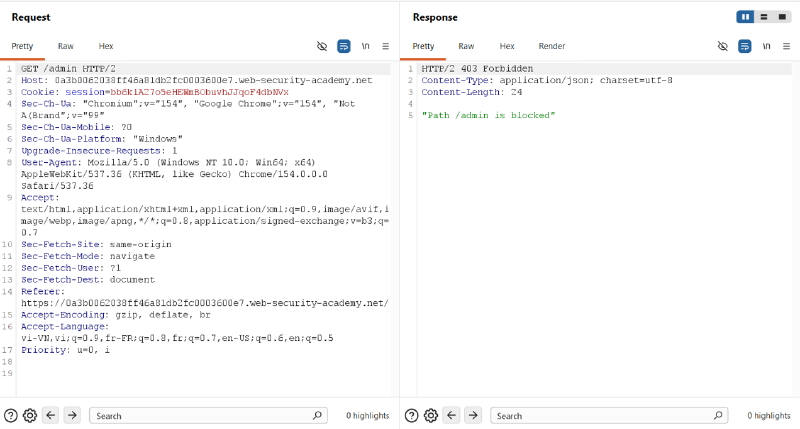Open the Request Hex tab
The image size is (800, 429).
[x=106, y=46]
